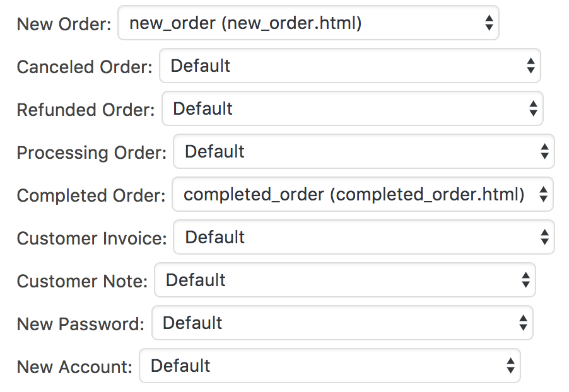Click the up-down arrows on Customer Note select
This screenshot has width=569, height=392.
pyautogui.click(x=525, y=280)
